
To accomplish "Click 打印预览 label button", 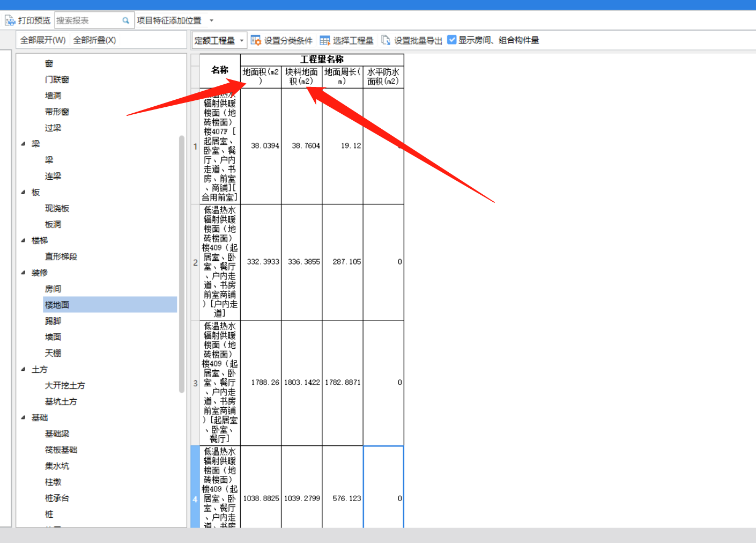I will point(34,20).
